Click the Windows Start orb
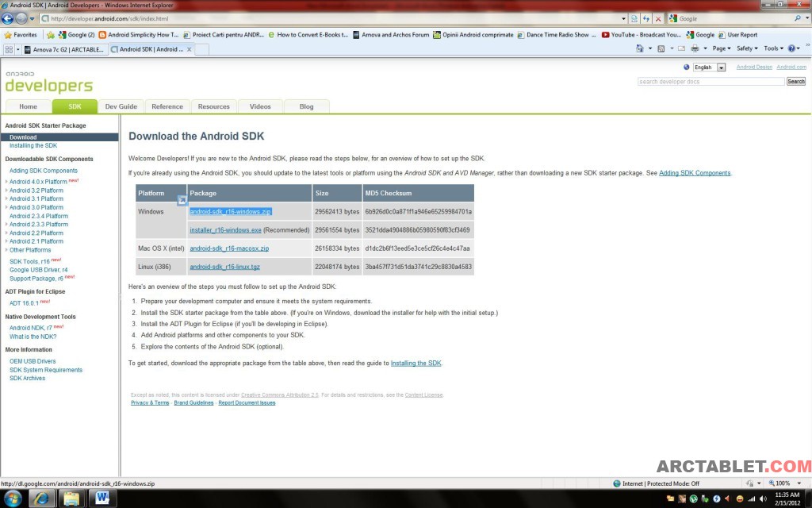Screen dimensions: 812x508 click(x=12, y=498)
